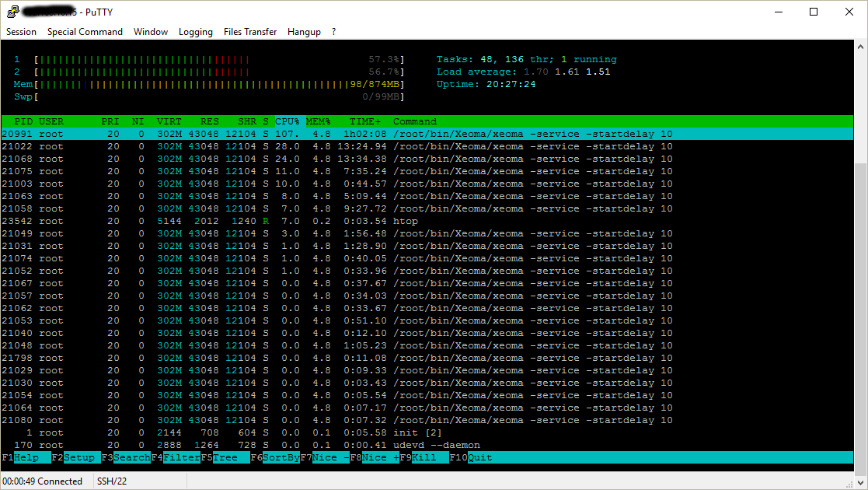
Task: Click the F4 Filter function button
Action: pos(176,458)
